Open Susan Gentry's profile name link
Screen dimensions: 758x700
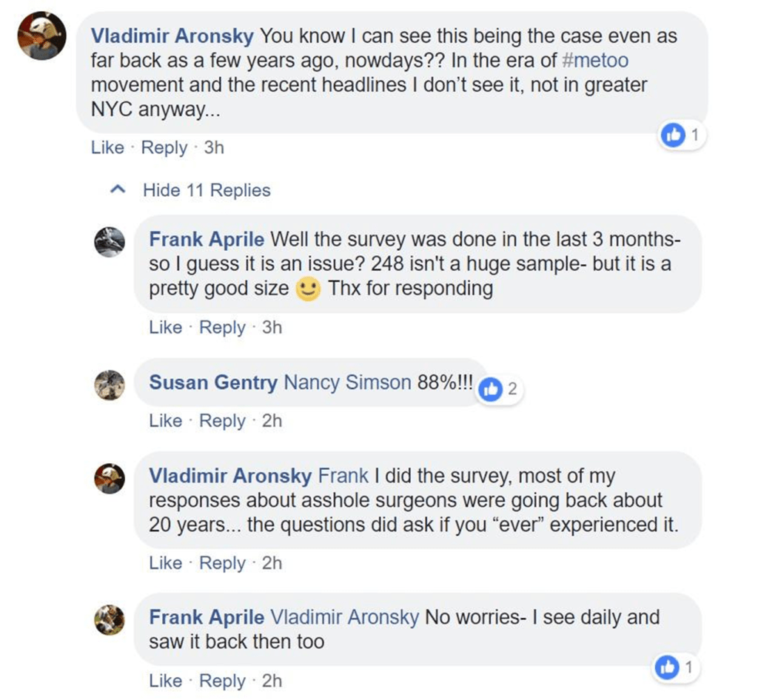click(213, 382)
